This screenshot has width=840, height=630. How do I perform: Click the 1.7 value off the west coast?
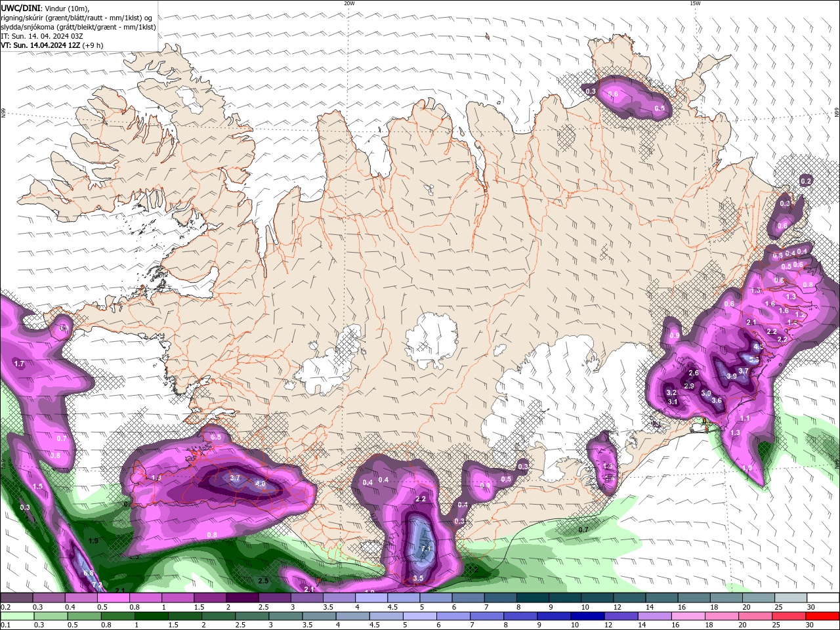19,364
